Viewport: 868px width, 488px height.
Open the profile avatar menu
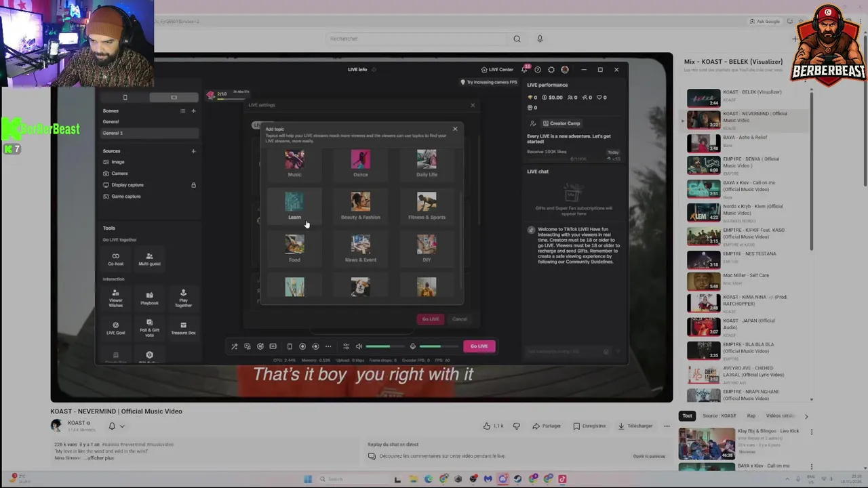pos(565,69)
